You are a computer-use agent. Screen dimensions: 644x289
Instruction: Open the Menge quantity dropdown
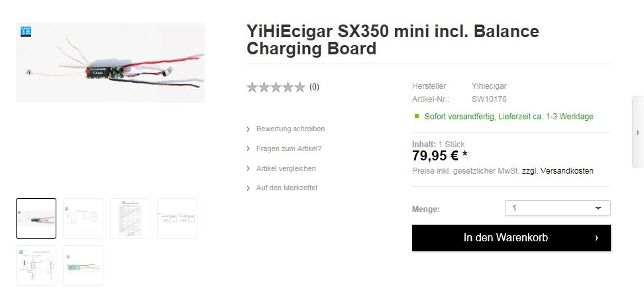click(x=557, y=208)
